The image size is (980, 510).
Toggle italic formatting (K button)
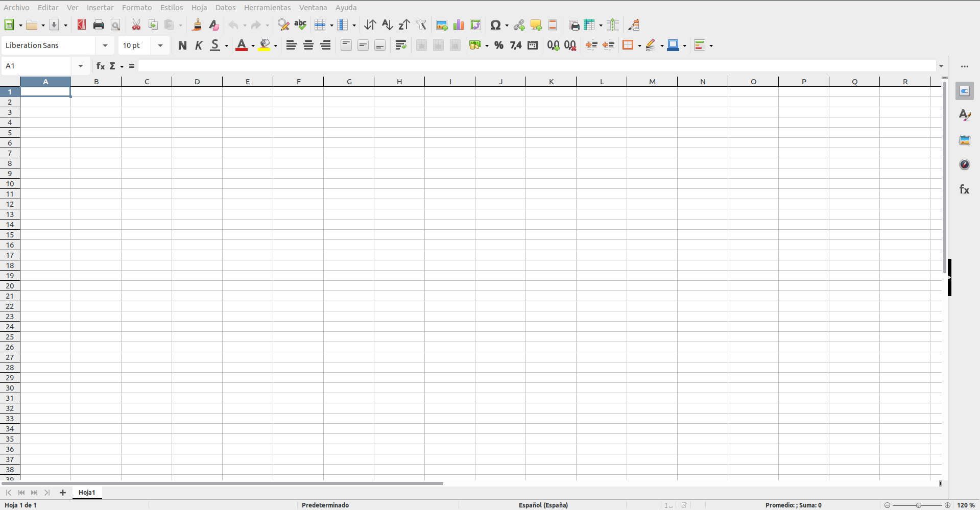pos(199,45)
